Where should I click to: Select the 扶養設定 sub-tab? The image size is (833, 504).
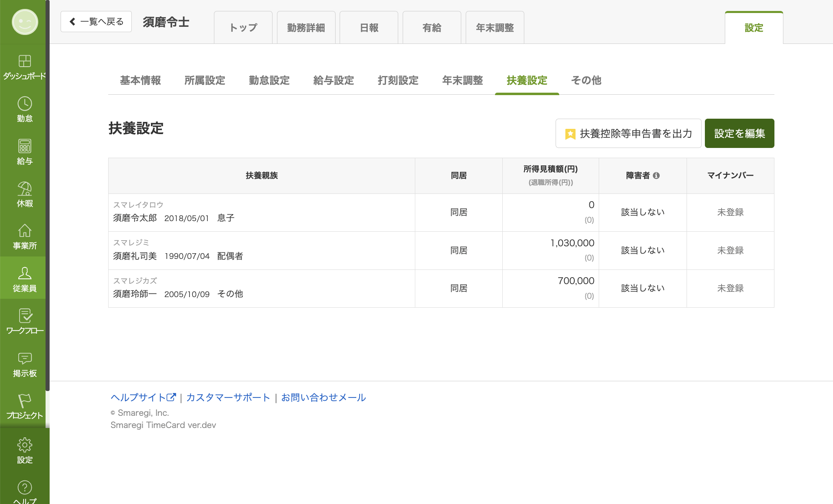527,80
